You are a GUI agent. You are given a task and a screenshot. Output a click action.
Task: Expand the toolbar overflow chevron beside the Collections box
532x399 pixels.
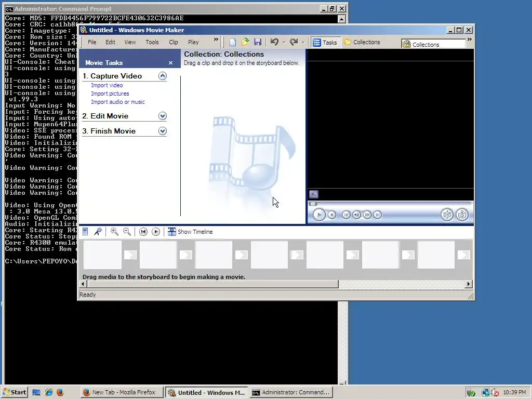pos(470,39)
